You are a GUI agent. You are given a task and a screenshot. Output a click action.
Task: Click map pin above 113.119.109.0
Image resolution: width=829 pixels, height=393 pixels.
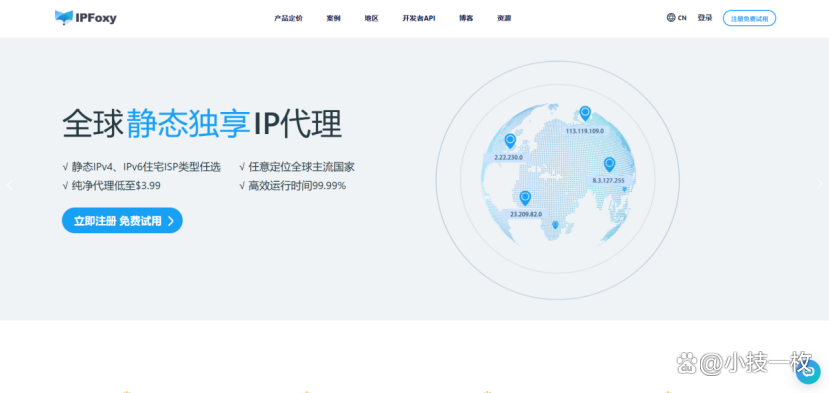585,114
